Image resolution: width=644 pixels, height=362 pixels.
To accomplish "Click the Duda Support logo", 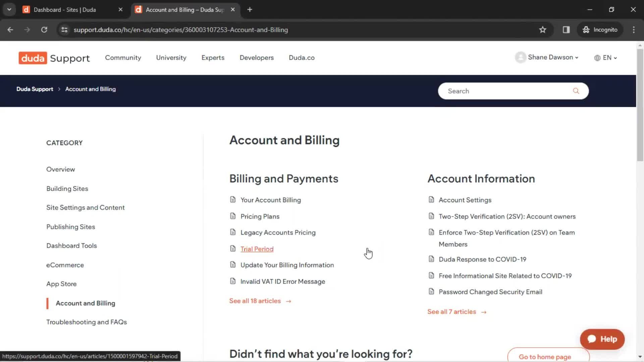I will (54, 58).
